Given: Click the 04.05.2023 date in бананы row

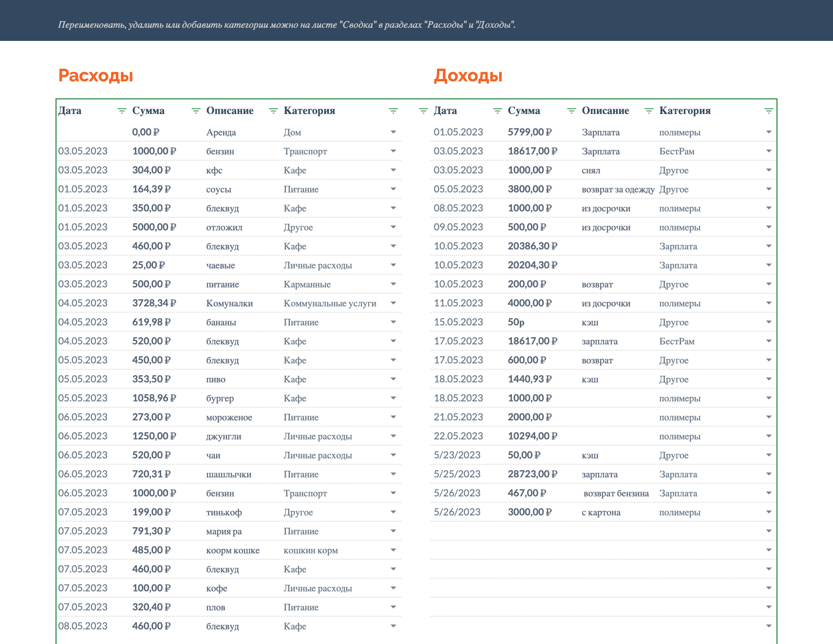Looking at the screenshot, I should pos(83,322).
